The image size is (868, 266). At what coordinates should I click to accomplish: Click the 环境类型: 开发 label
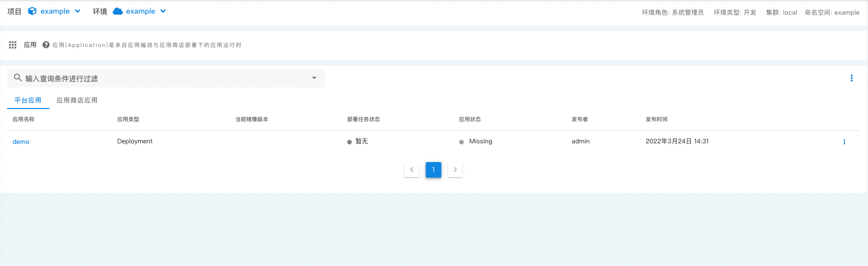(x=735, y=13)
